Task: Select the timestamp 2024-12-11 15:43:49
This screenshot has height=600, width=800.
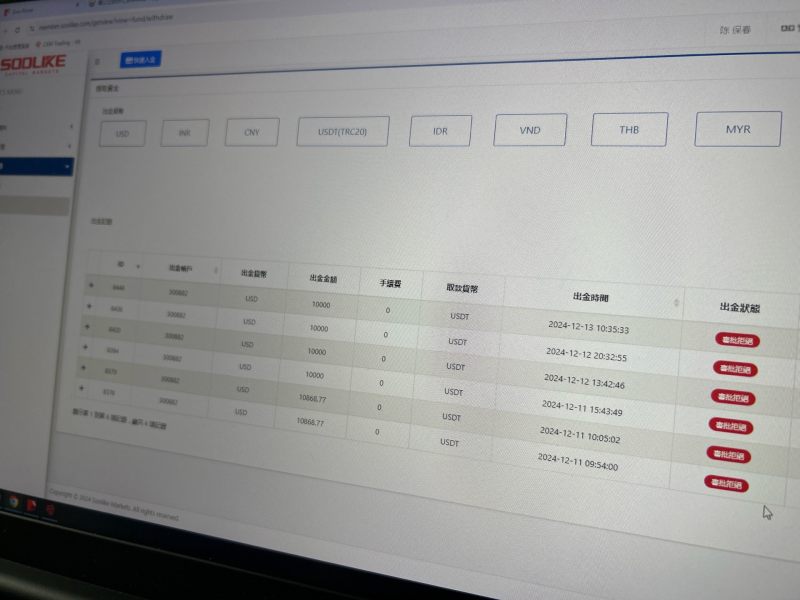Action: [582, 408]
